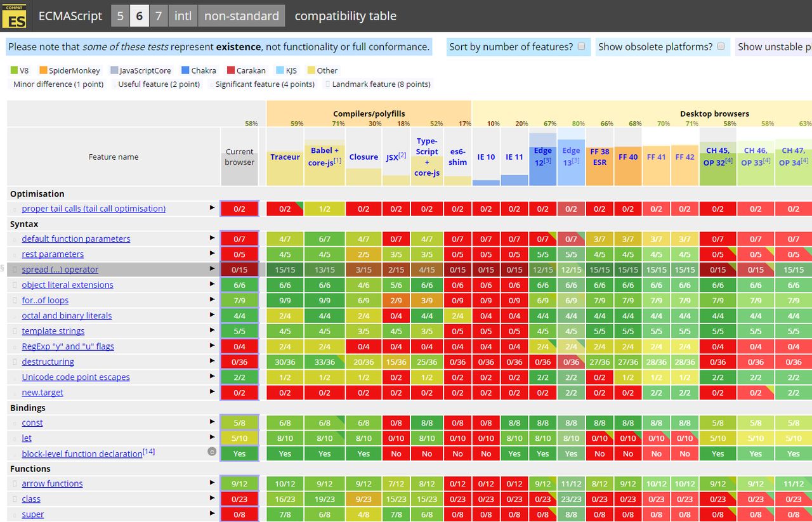This screenshot has width=812, height=522.
Task: Expand the let row arrow
Action: pos(213,437)
